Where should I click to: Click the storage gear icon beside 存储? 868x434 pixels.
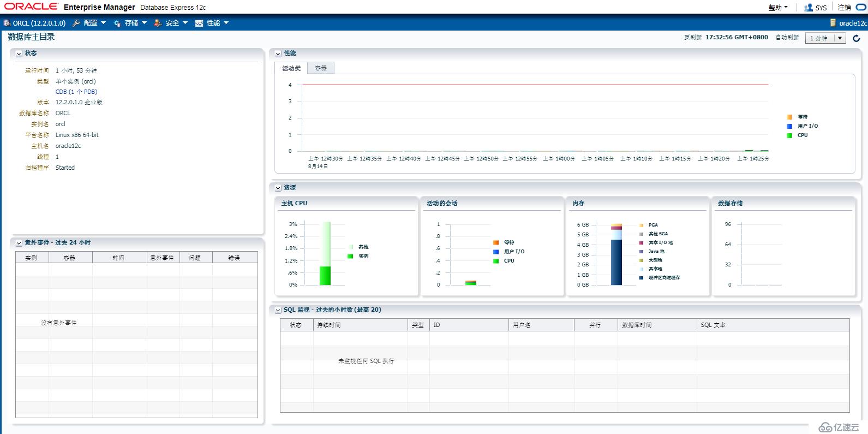(x=117, y=23)
